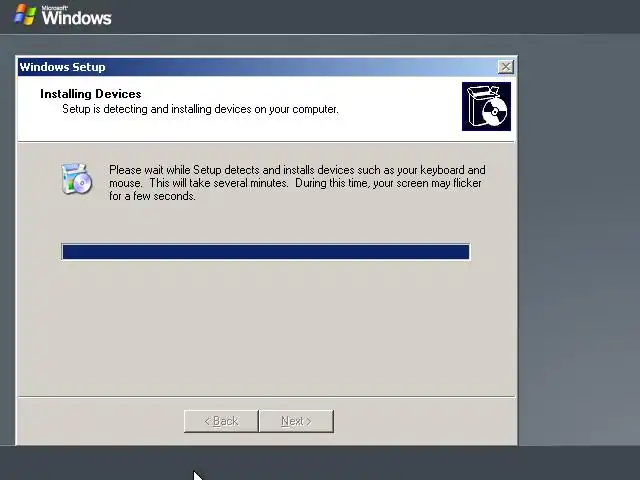Click the disabled Back button
This screenshot has height=480, width=640.
[x=221, y=421]
